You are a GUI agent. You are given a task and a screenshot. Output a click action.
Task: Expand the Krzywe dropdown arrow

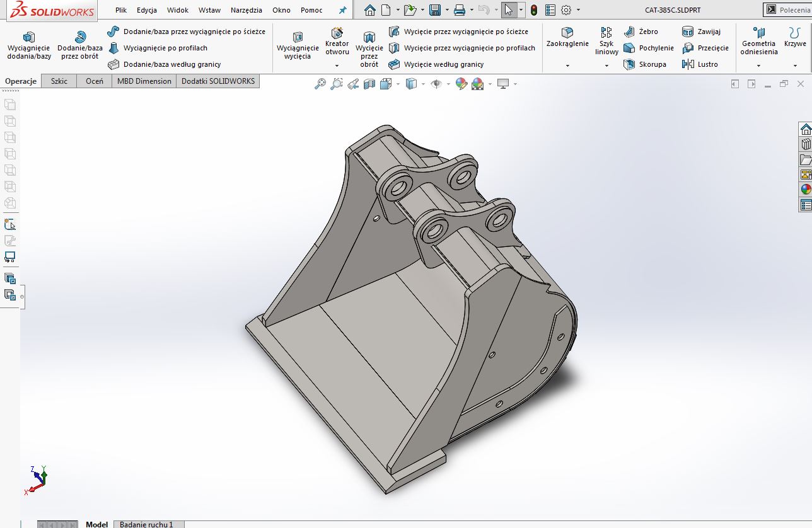click(795, 66)
